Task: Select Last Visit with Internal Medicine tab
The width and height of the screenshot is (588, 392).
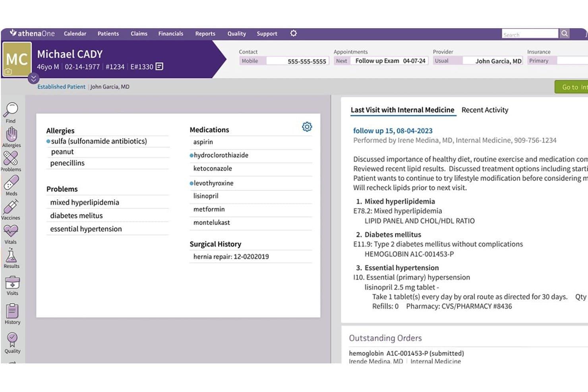Action: (402, 110)
